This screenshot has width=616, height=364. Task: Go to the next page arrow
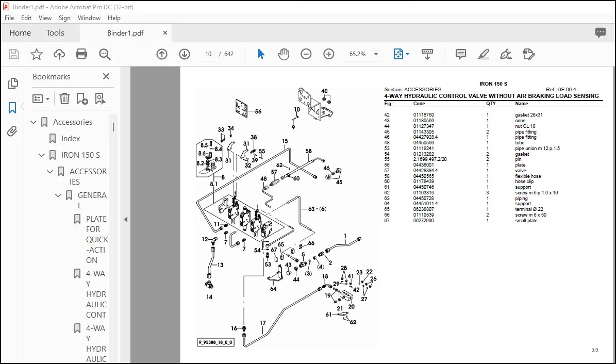[185, 54]
